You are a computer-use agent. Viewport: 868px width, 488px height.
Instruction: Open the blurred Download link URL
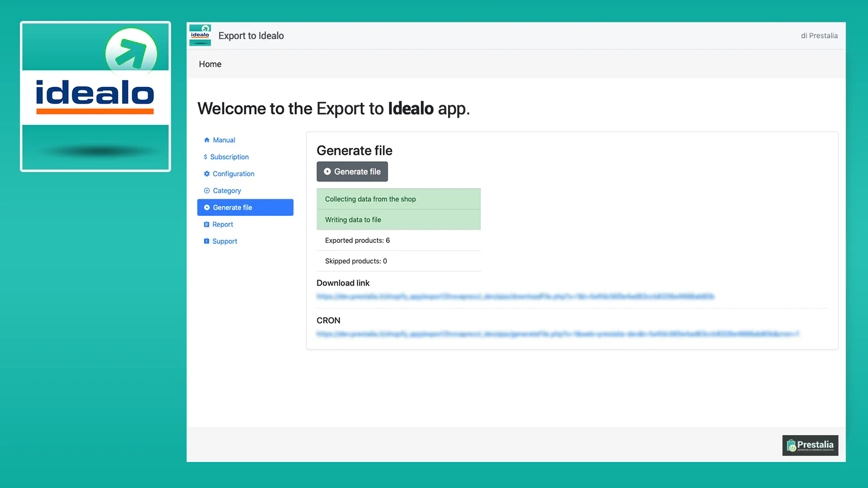[x=515, y=297]
